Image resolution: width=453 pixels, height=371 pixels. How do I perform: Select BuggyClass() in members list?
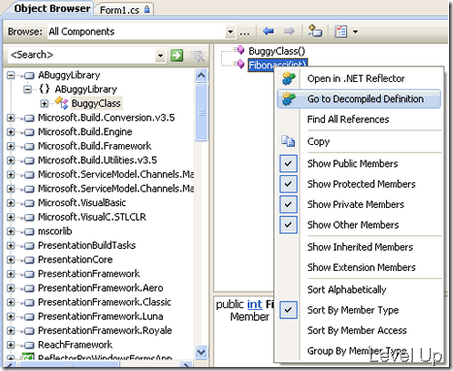pyautogui.click(x=277, y=51)
